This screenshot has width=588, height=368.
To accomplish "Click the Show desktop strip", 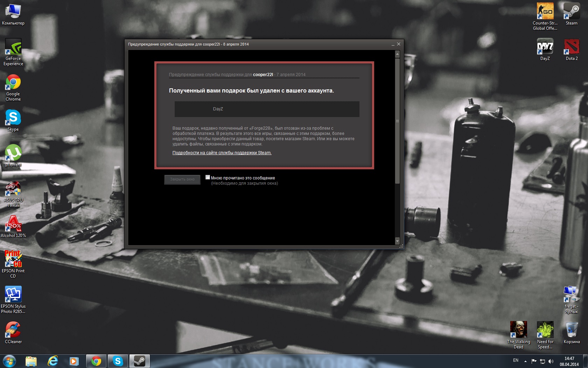I will [586, 361].
